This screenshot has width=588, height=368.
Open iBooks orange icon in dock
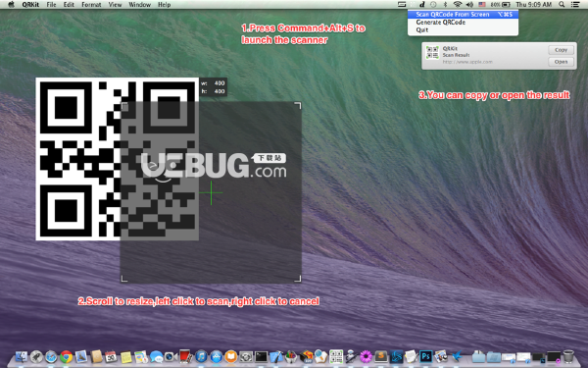[231, 357]
